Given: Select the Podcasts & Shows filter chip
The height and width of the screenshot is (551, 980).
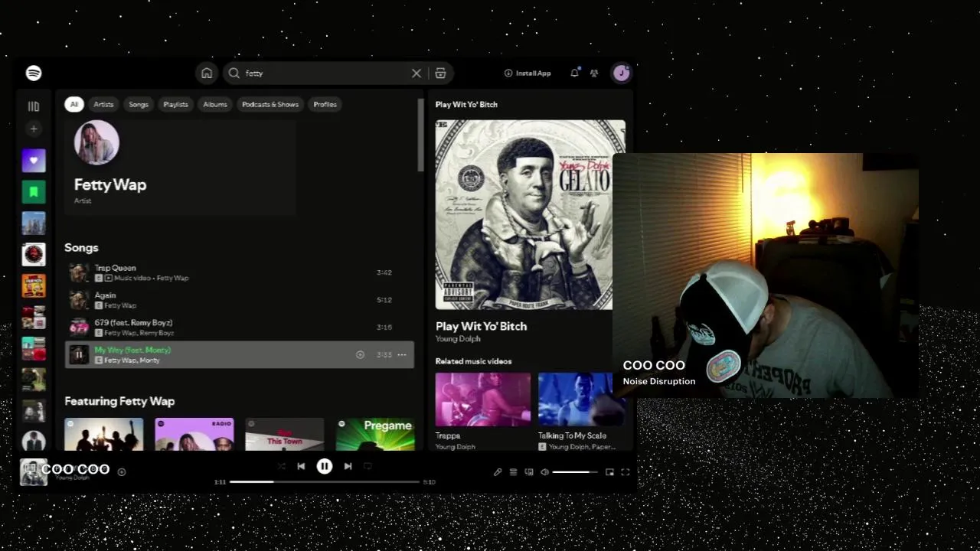Looking at the screenshot, I should 270,104.
